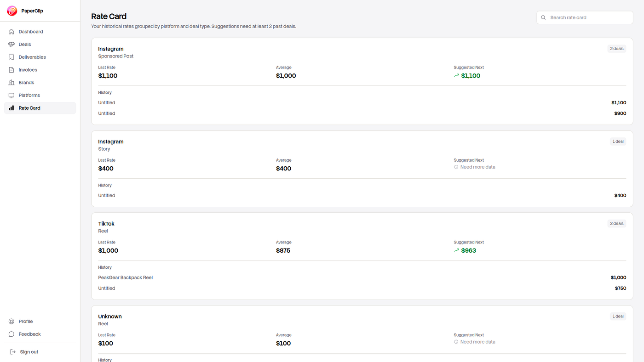Click the Dashboard home icon
Image resolution: width=644 pixels, height=362 pixels.
(11, 32)
